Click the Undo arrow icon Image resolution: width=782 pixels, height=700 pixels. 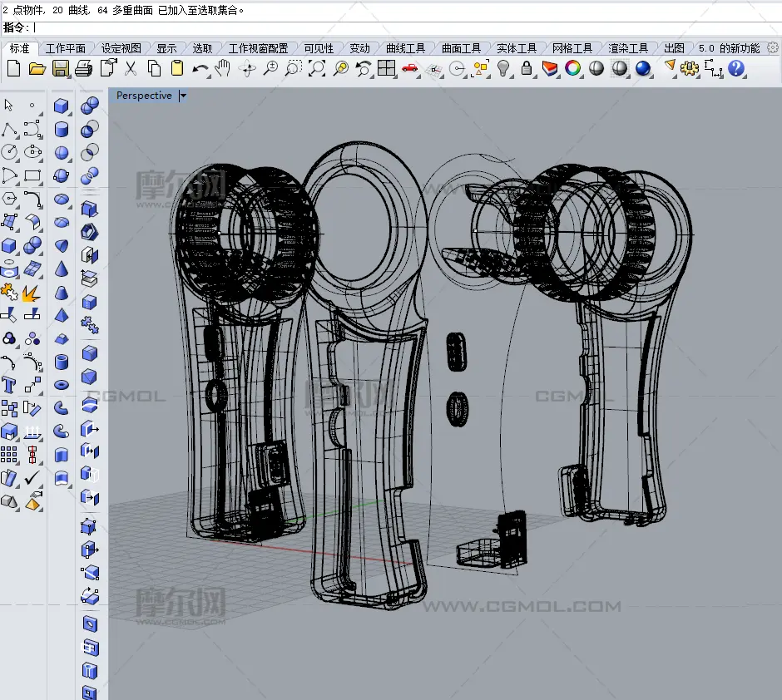click(200, 68)
